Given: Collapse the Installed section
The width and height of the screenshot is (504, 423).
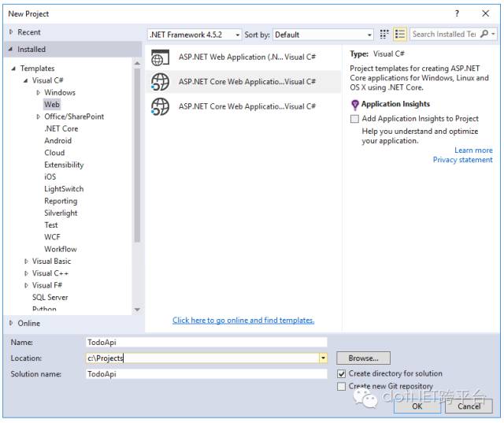Looking at the screenshot, I should [10, 49].
